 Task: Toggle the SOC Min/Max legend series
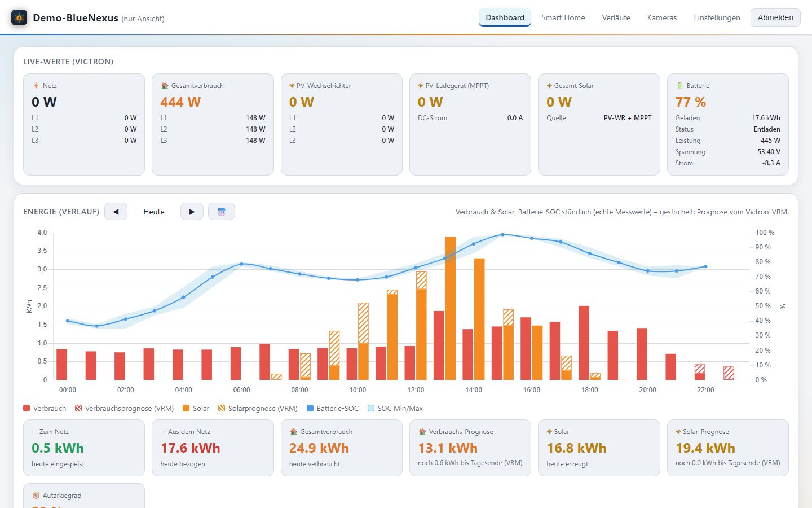[395, 408]
